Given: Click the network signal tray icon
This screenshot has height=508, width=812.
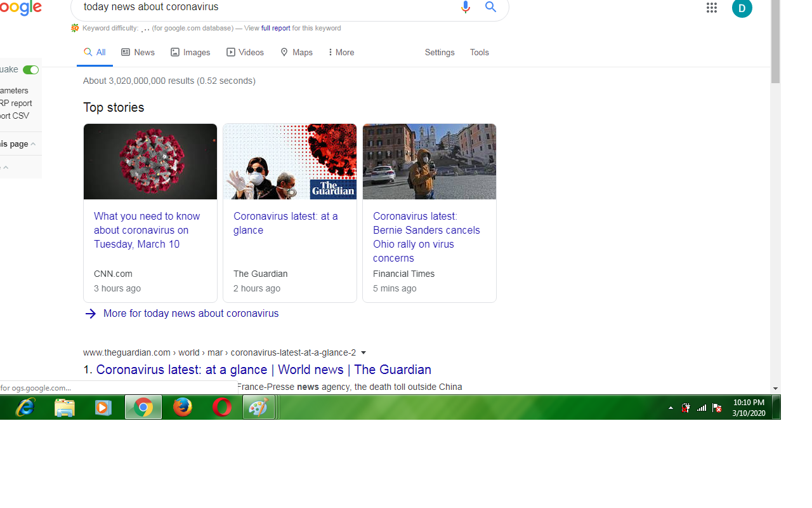Looking at the screenshot, I should click(x=702, y=408).
